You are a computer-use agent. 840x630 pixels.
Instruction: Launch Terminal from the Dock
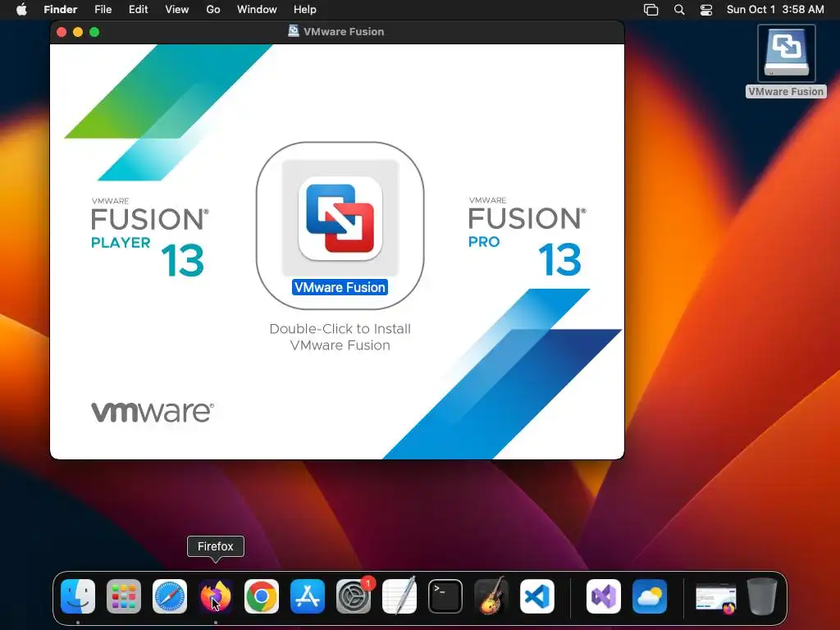(x=445, y=596)
